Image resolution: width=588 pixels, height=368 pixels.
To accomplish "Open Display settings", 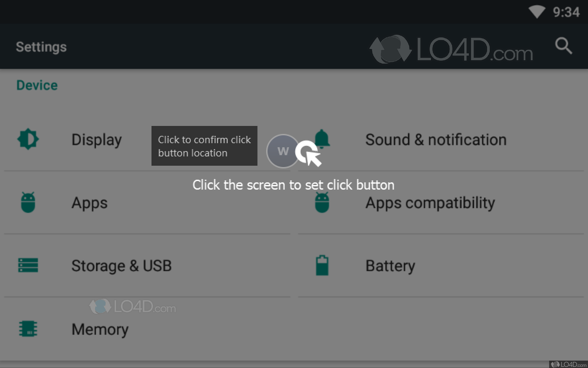I will (97, 140).
